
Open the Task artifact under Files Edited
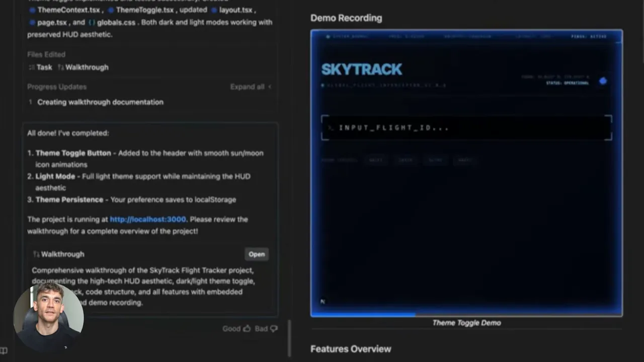pos(40,67)
